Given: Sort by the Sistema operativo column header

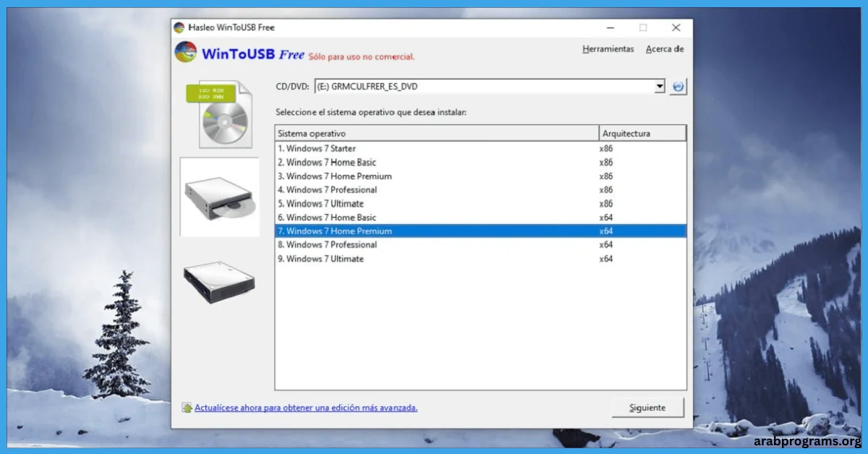Looking at the screenshot, I should (437, 134).
